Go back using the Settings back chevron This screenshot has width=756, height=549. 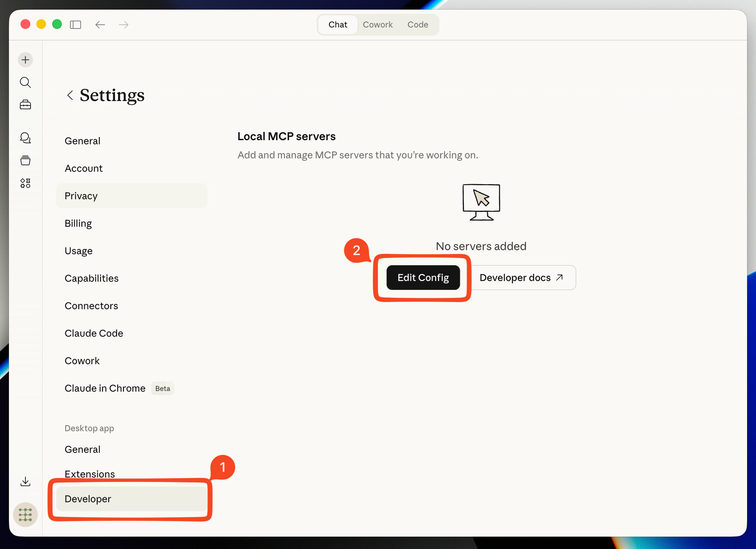70,95
